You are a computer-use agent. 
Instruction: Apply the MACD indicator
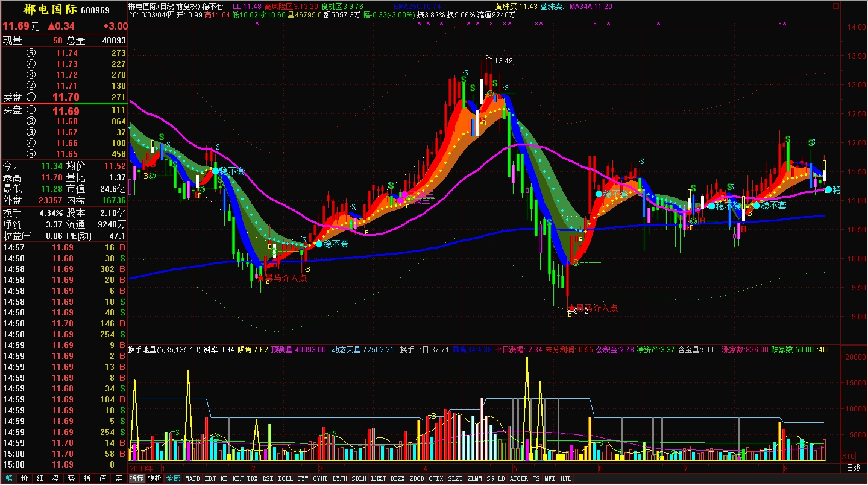click(x=192, y=478)
